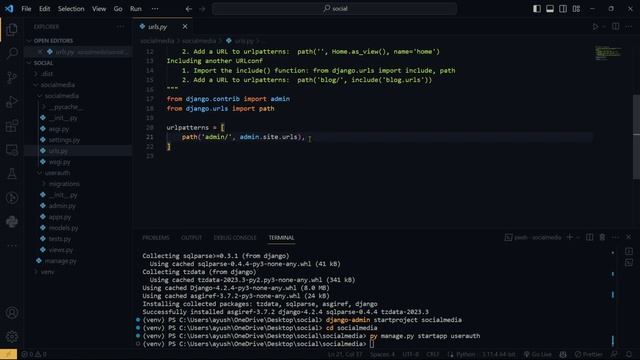Show errors and warnings count in status bar
This screenshot has width=640, height=360.
pyautogui.click(x=34, y=354)
